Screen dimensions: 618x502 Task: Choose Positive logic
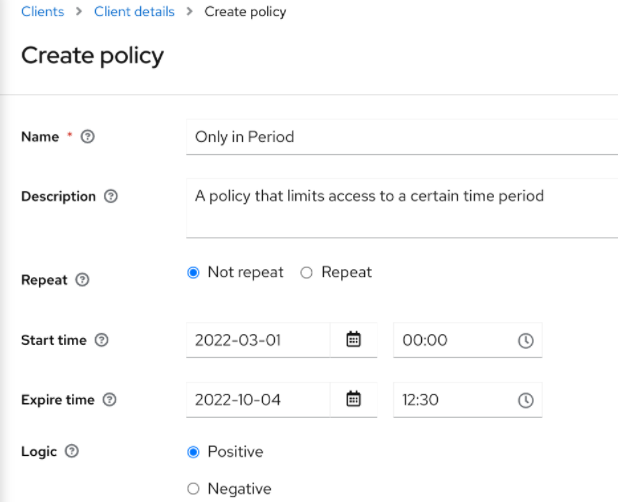194,452
